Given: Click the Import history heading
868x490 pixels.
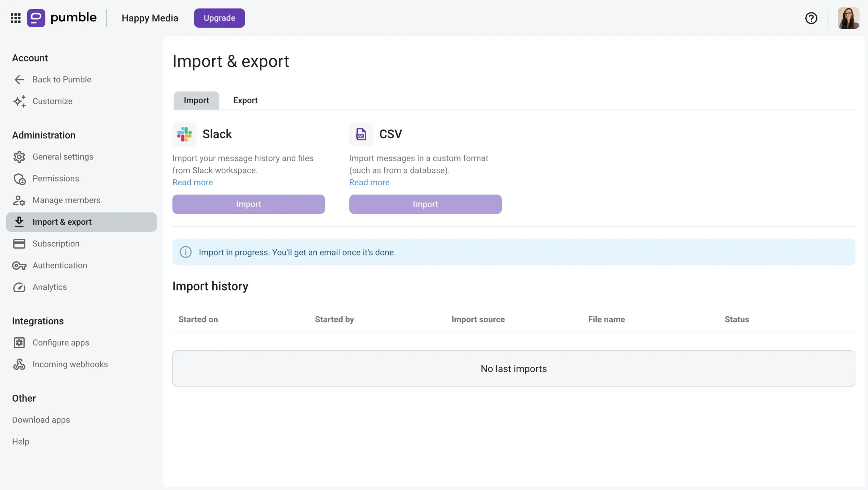Looking at the screenshot, I should [x=210, y=286].
